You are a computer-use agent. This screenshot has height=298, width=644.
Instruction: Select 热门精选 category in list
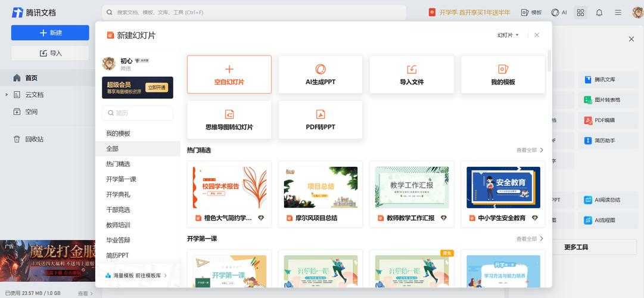119,164
